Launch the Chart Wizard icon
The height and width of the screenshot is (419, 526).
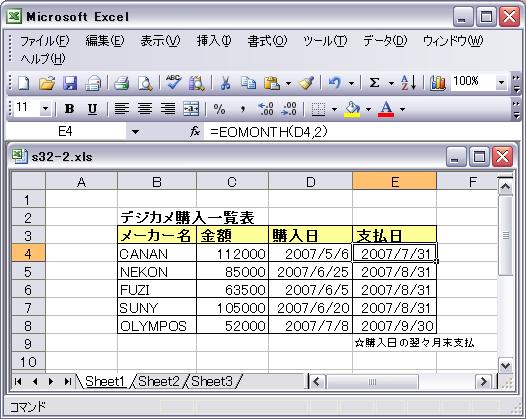[x=438, y=83]
